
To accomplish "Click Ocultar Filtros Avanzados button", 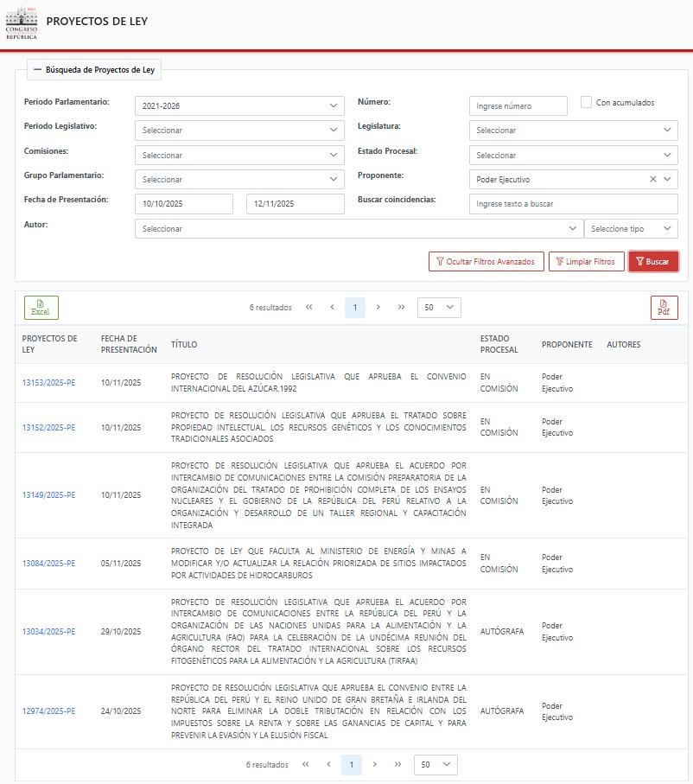I will [486, 262].
